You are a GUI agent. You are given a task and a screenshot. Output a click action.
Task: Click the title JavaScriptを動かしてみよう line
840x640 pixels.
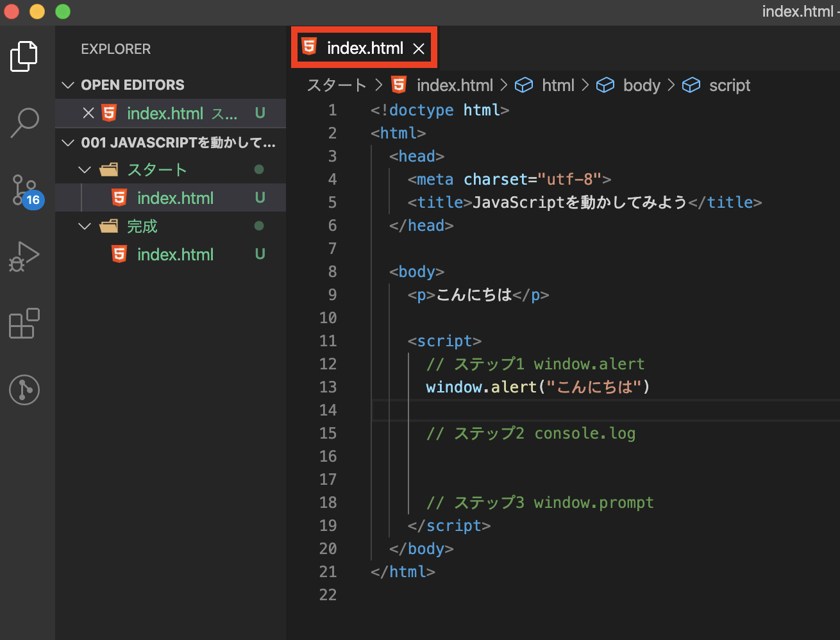click(x=585, y=203)
